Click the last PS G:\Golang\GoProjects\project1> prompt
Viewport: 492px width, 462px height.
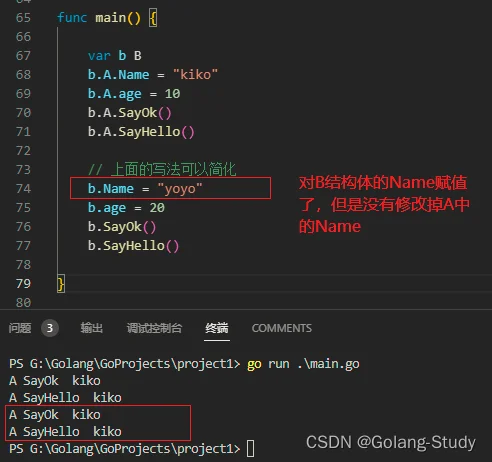coord(125,449)
